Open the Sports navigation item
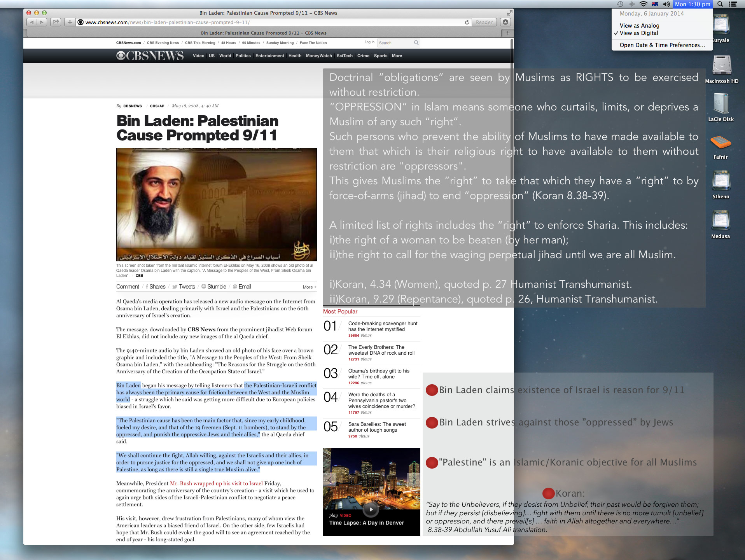745x560 pixels. point(381,56)
